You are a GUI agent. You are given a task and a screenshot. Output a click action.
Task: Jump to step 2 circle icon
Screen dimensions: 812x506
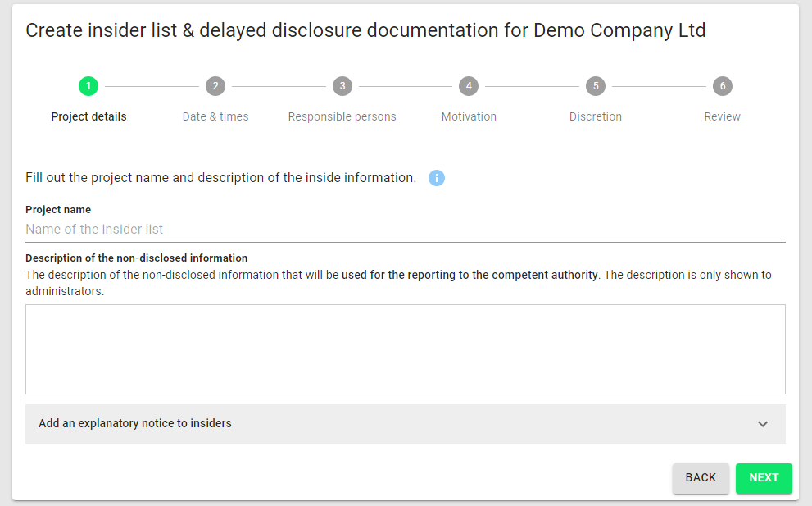coord(215,86)
